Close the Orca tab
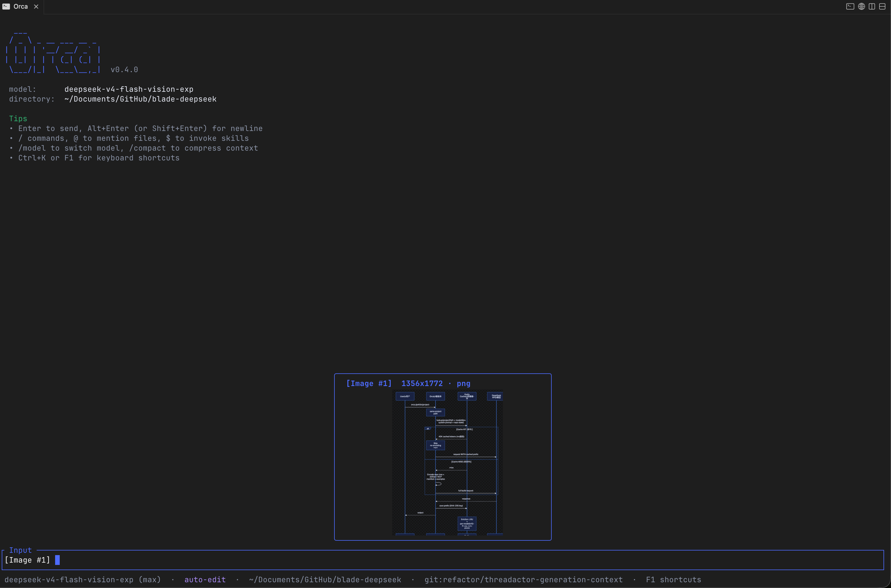891x588 pixels. point(36,6)
